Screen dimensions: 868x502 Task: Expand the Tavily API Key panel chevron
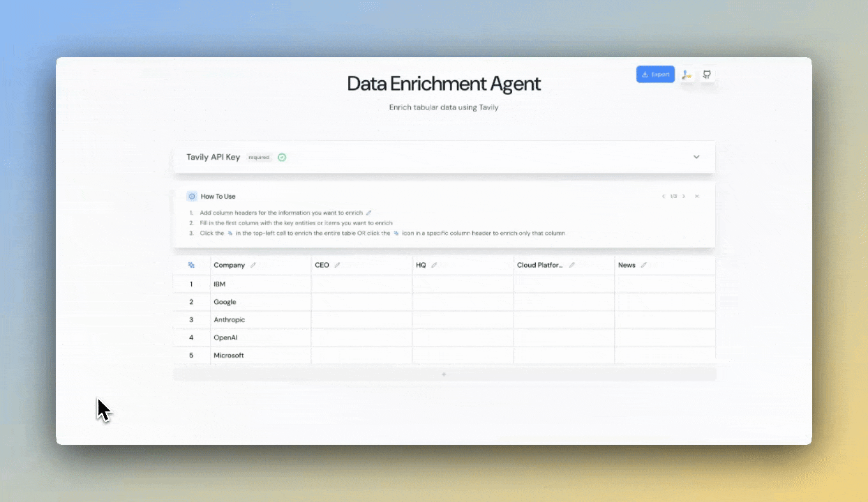point(696,157)
